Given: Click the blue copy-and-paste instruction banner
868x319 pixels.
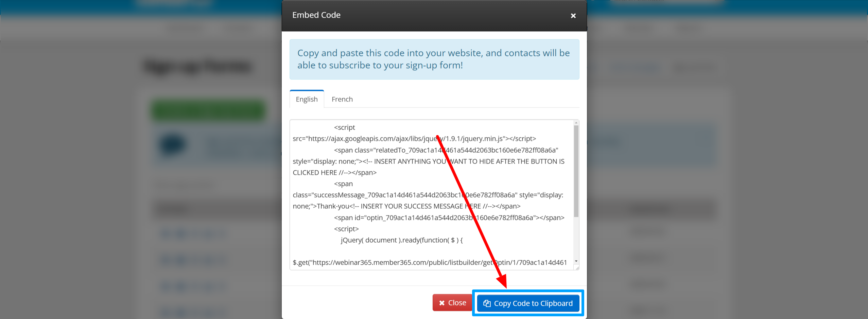Looking at the screenshot, I should coord(434,59).
